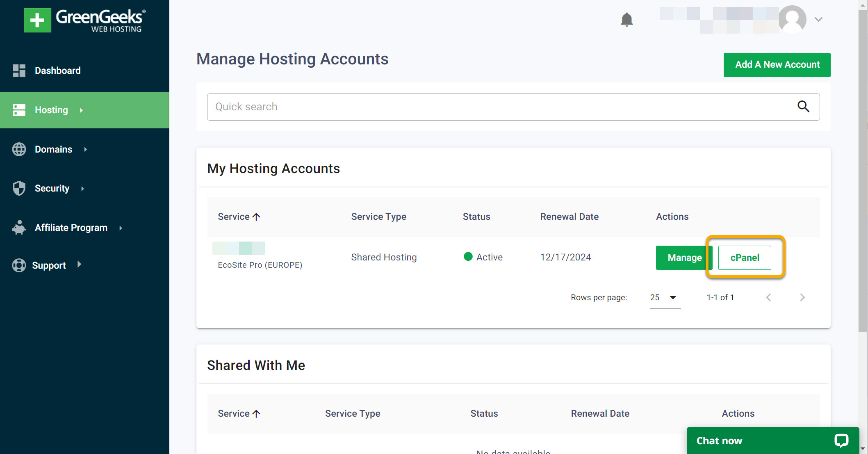Image resolution: width=868 pixels, height=454 pixels.
Task: Expand the Support submenu arrow
Action: [x=79, y=265]
